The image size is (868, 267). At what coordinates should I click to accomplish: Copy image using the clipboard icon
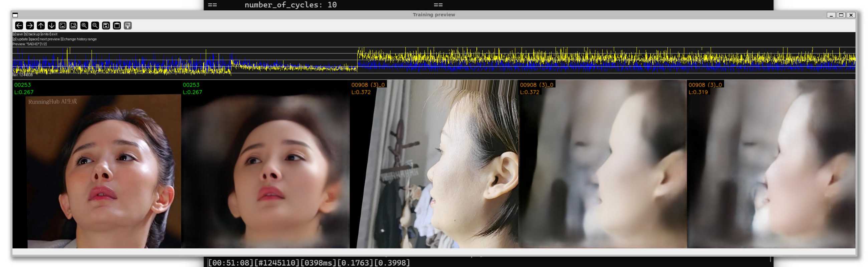117,26
